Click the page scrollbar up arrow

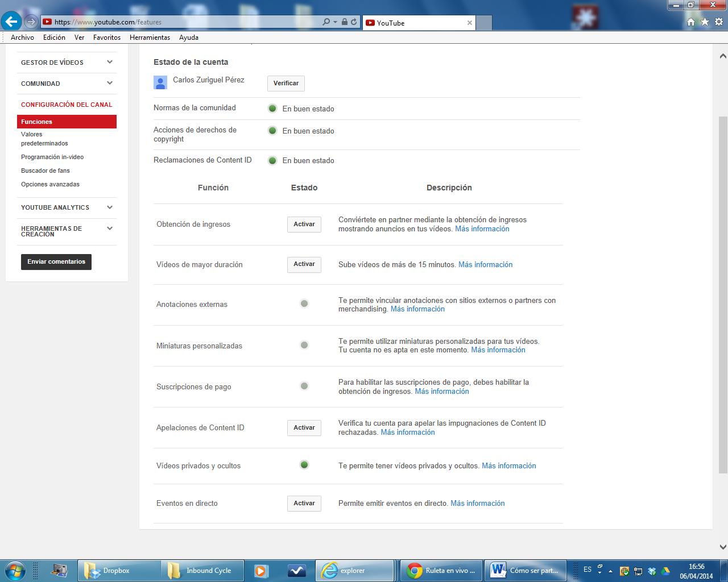pos(723,56)
